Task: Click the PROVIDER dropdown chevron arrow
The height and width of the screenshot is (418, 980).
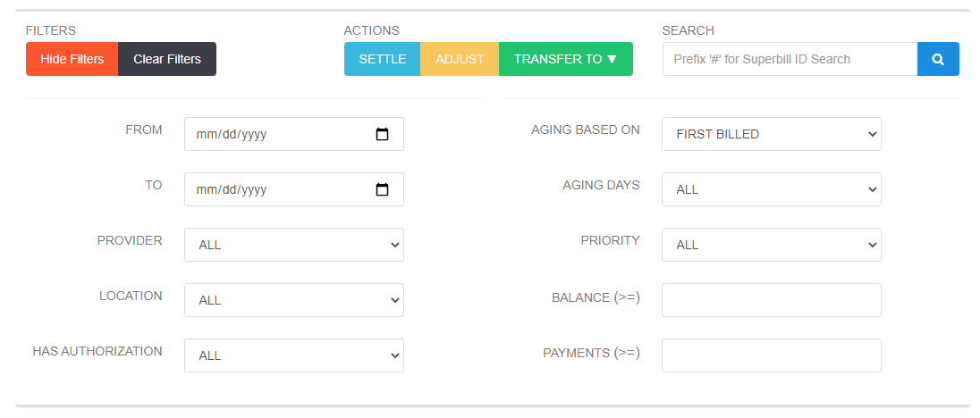Action: tap(394, 245)
